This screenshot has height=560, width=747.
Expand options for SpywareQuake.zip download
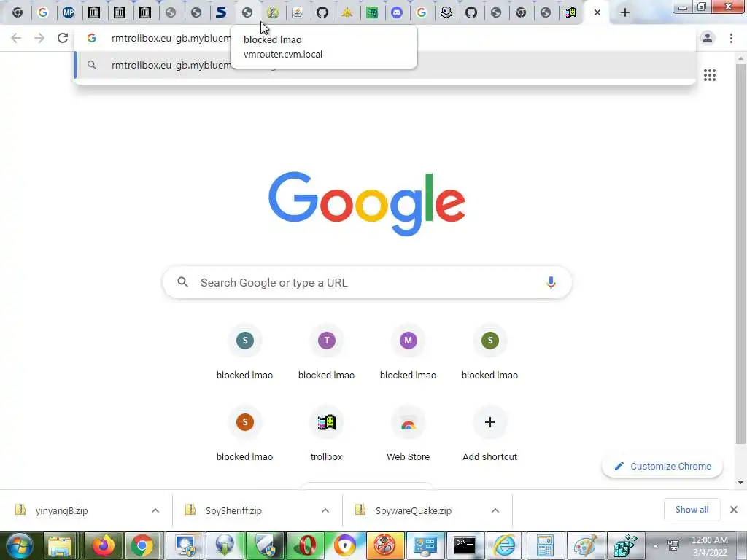(x=495, y=510)
